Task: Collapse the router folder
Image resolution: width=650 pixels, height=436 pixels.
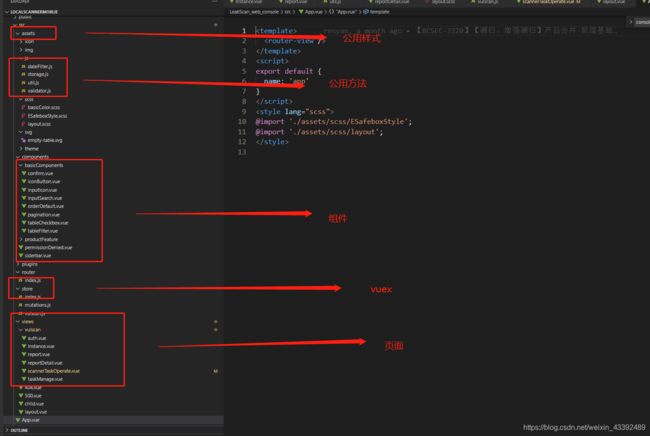Action: point(17,272)
